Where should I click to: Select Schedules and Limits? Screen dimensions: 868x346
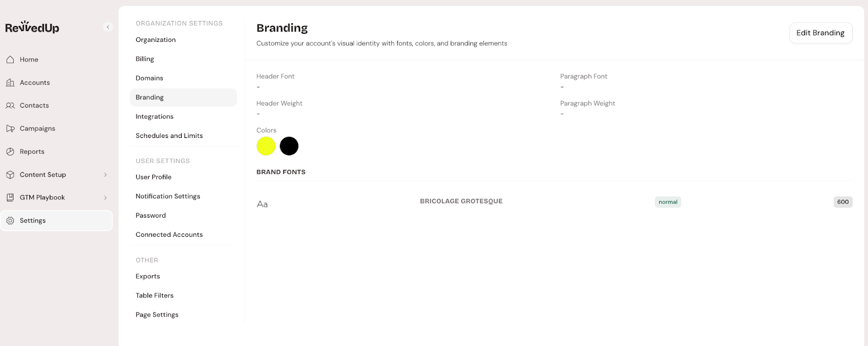[x=169, y=136]
